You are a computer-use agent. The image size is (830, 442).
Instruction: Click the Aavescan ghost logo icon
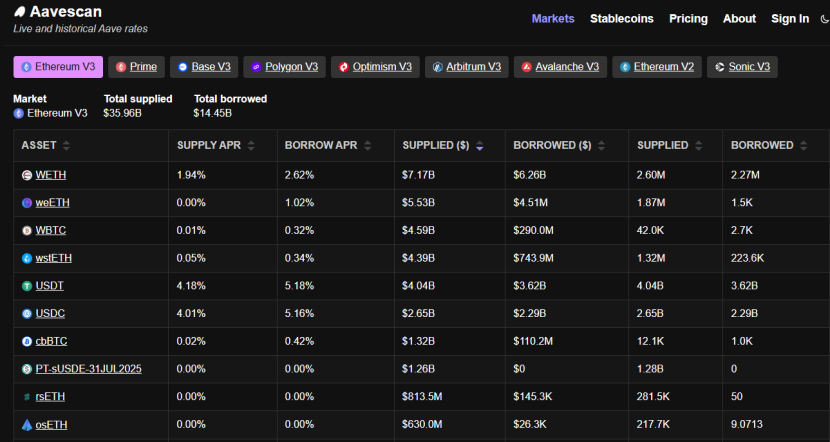click(19, 12)
